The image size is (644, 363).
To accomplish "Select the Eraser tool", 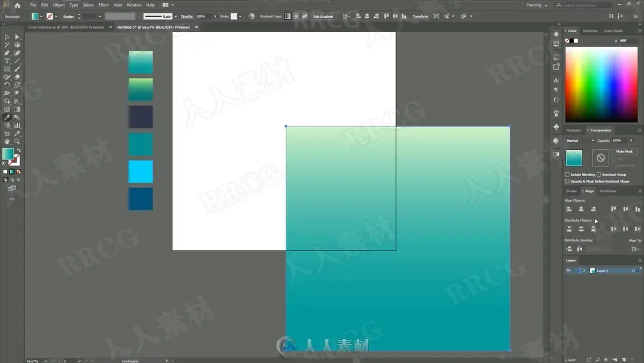I will pos(17,77).
